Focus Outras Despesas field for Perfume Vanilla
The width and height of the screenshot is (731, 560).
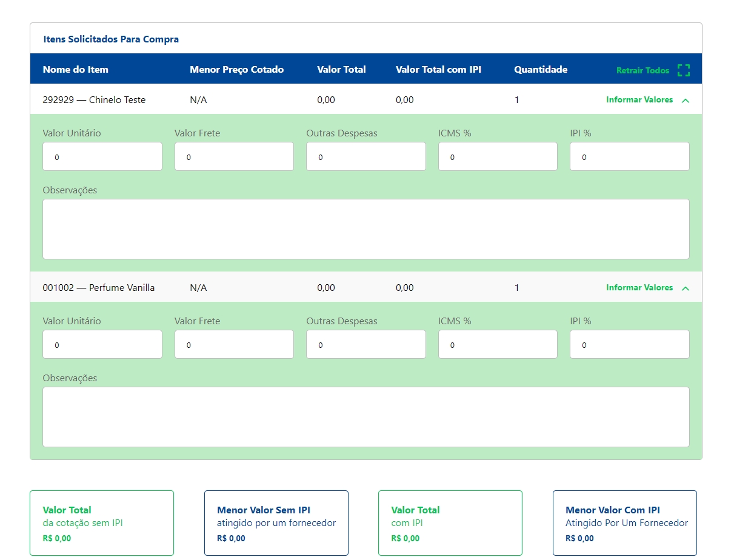coord(365,345)
